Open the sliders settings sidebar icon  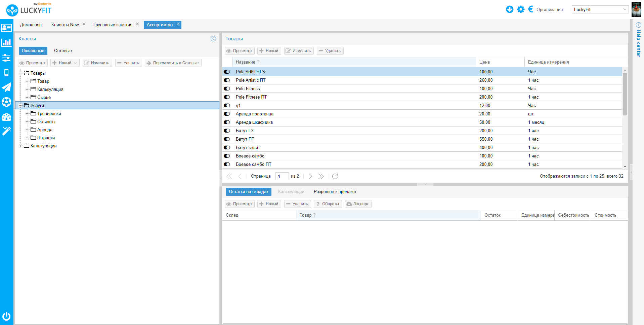click(x=6, y=58)
